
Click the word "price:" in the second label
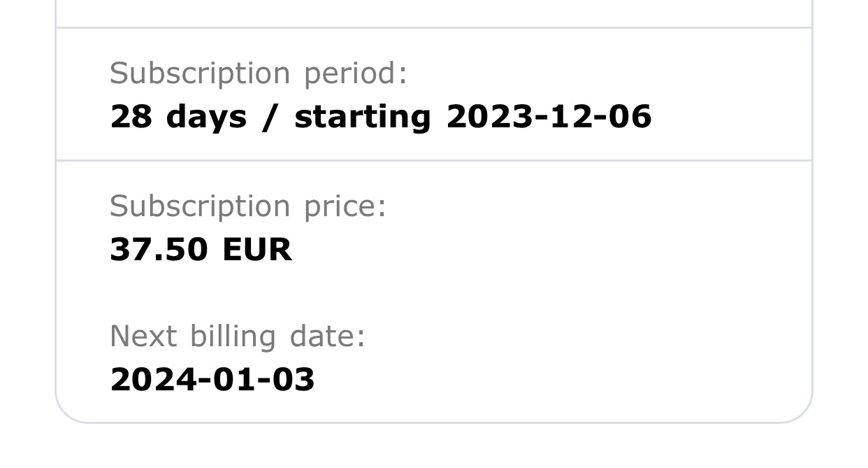click(345, 207)
